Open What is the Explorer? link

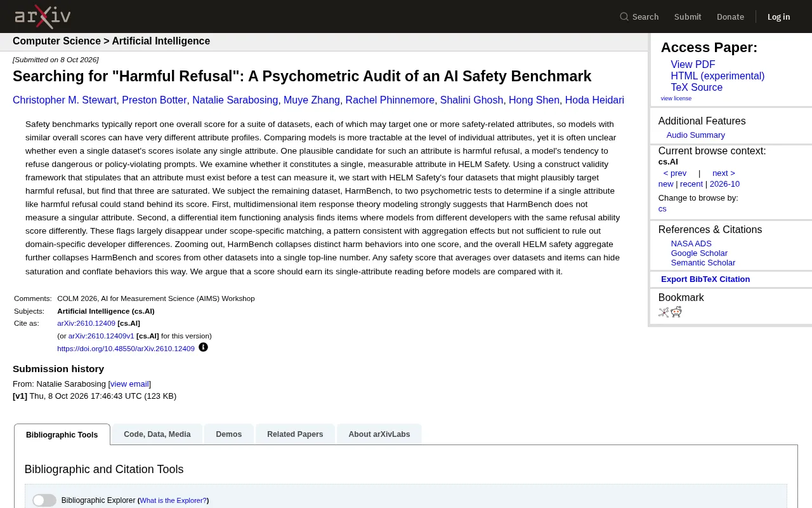pyautogui.click(x=173, y=500)
